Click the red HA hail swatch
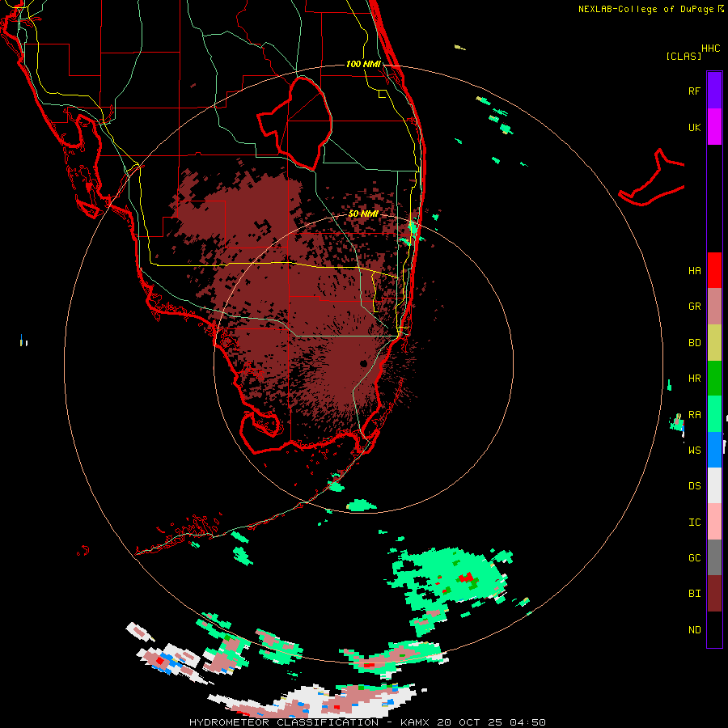Image resolution: width=728 pixels, height=728 pixels. click(714, 270)
